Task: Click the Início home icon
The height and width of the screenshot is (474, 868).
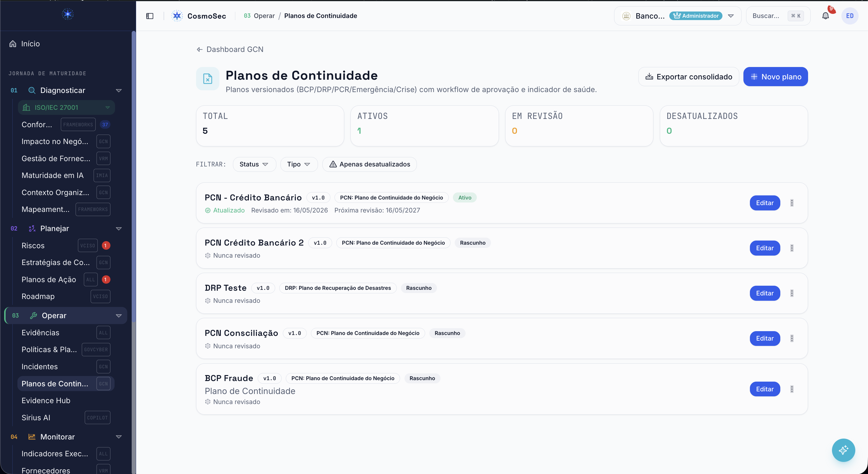Action: click(13, 44)
